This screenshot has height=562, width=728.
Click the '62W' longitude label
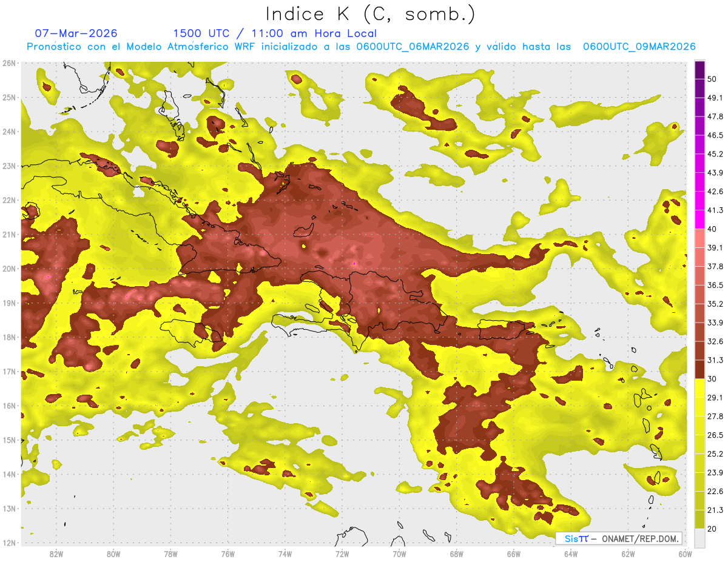click(x=628, y=554)
